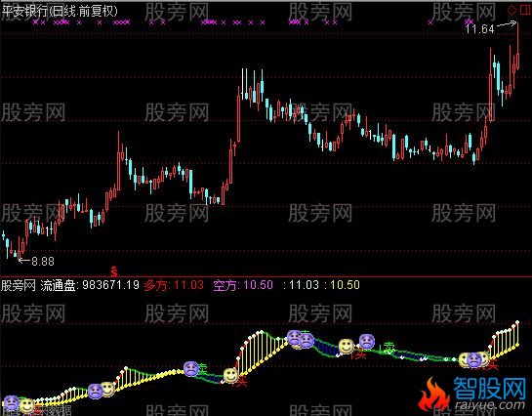The width and height of the screenshot is (532, 416).
Task: Click the purple sad face between two yellow smileys
Action: (473, 360)
